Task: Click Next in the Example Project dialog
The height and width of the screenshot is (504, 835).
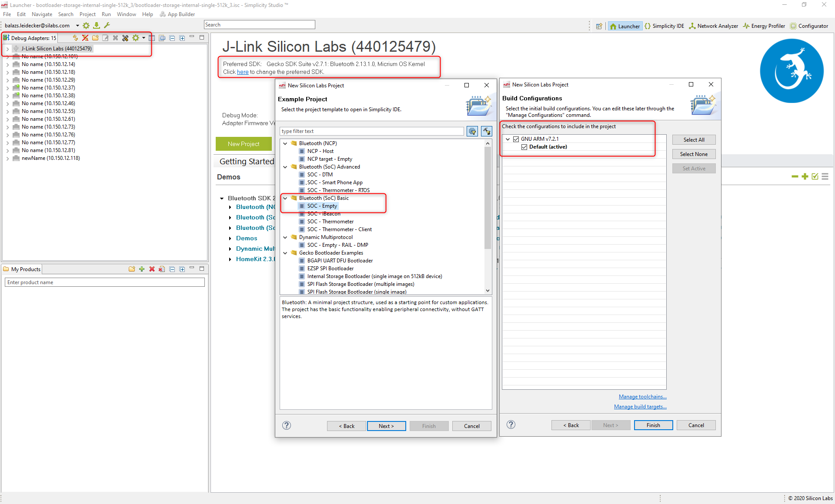Action: click(386, 426)
